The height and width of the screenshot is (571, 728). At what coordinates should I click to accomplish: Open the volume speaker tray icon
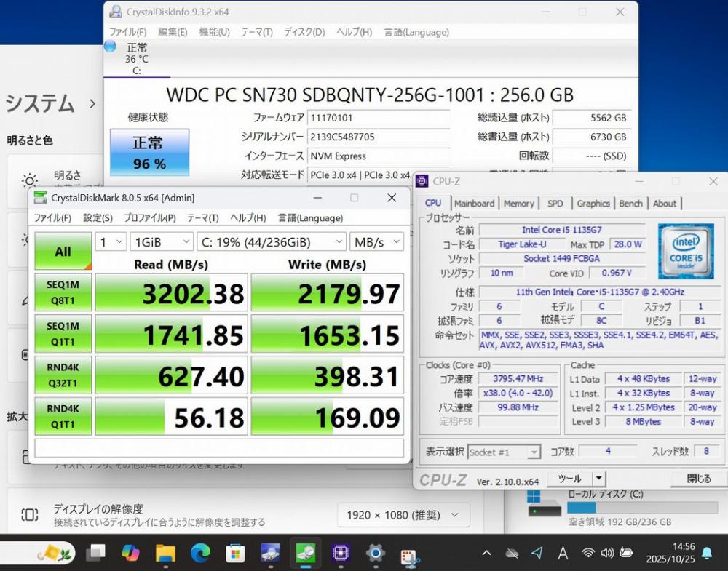(x=607, y=553)
